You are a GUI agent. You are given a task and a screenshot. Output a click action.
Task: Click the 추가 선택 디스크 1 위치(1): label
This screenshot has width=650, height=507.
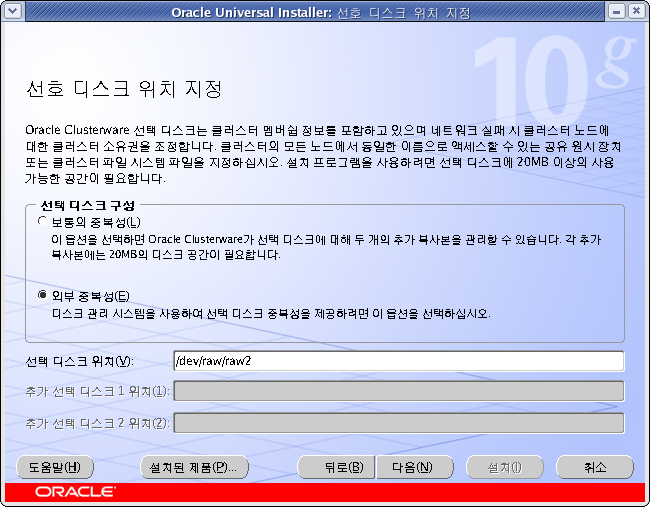point(97,392)
